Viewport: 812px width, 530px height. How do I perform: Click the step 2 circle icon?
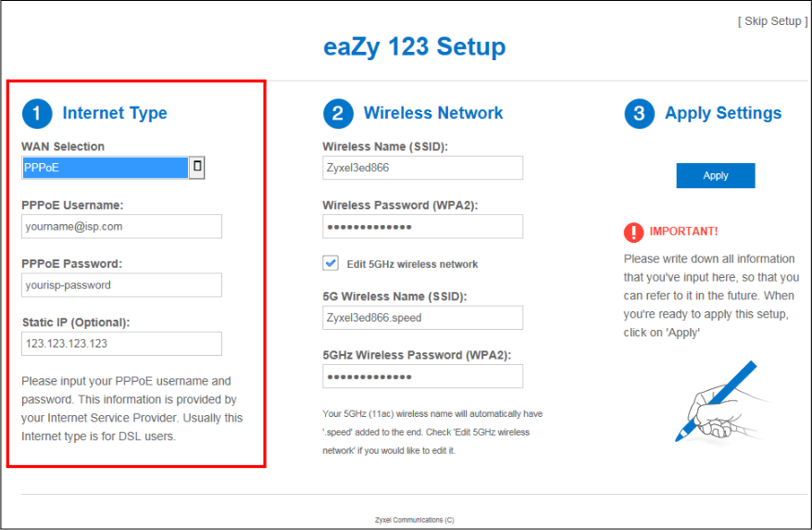[338, 114]
